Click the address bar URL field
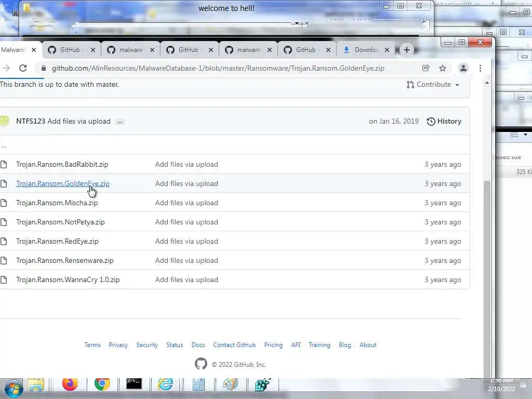The height and width of the screenshot is (399, 532). [218, 68]
